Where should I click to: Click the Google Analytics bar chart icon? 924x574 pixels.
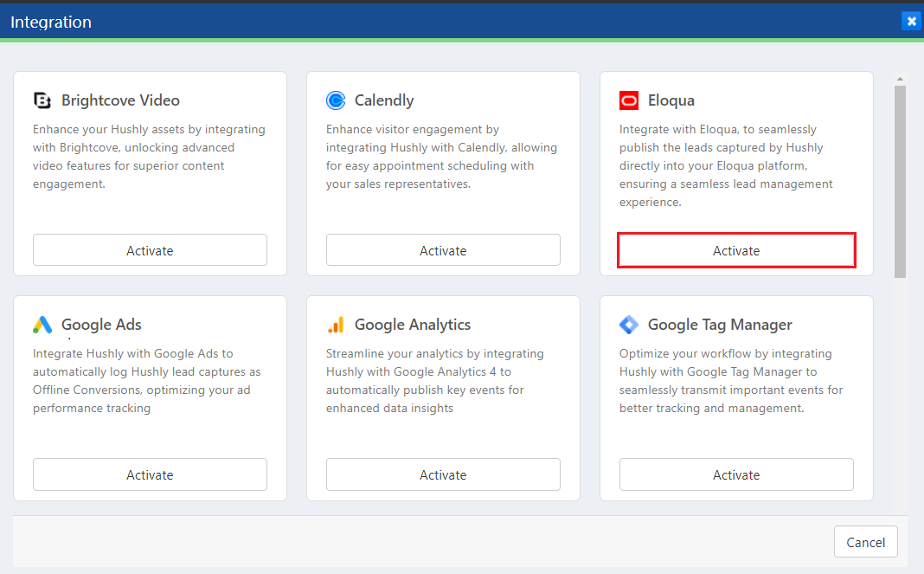click(336, 325)
